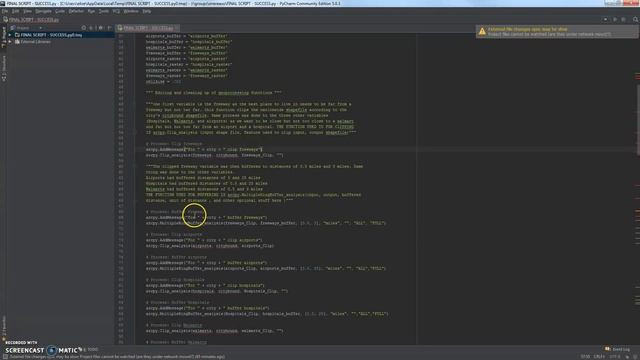The width and height of the screenshot is (640, 360).
Task: Click warning icon in file changes notification
Action: 482,31
